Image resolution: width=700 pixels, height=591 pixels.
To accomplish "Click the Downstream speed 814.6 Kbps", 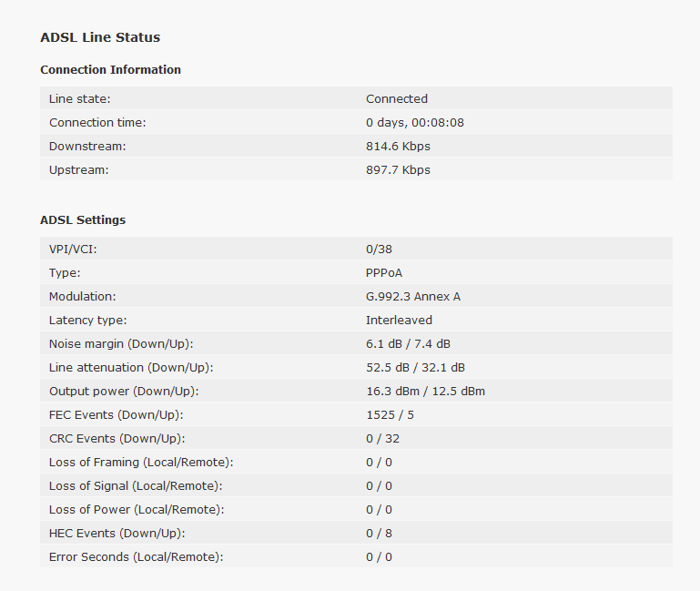I will (398, 146).
